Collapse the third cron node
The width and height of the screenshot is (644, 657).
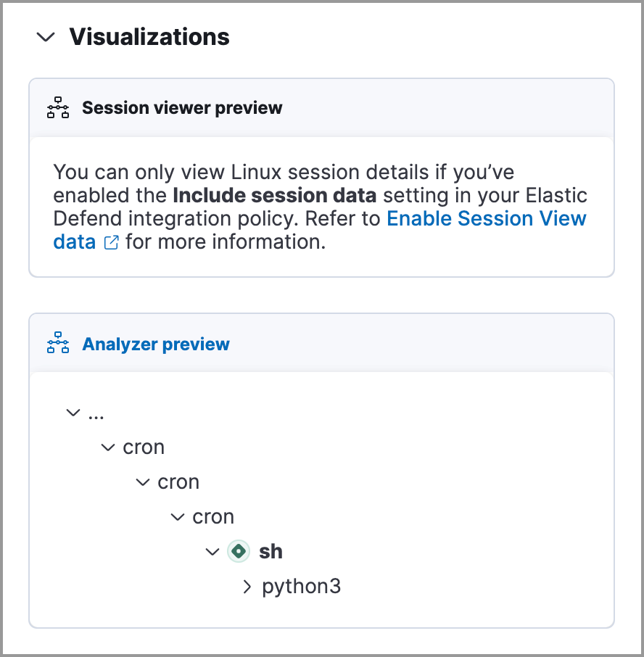(178, 516)
